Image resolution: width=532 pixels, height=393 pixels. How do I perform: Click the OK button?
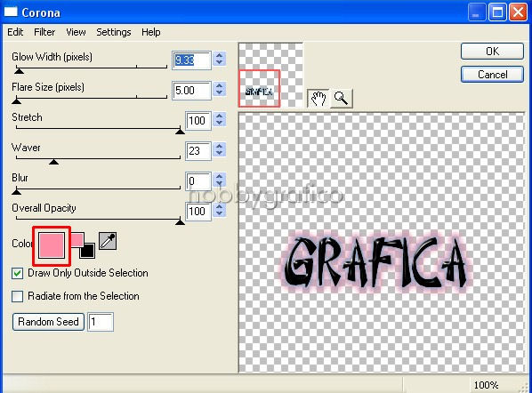click(x=492, y=52)
